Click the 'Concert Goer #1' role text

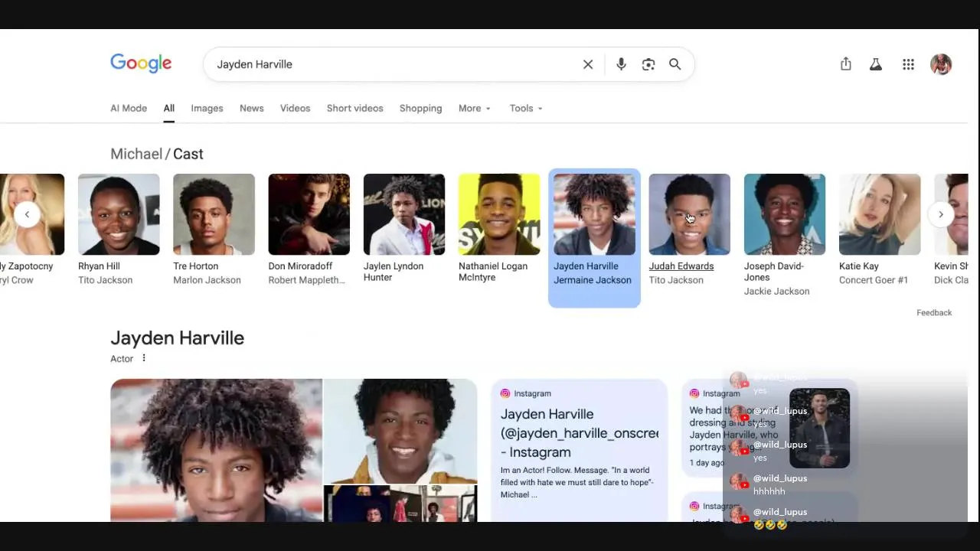[x=874, y=280]
